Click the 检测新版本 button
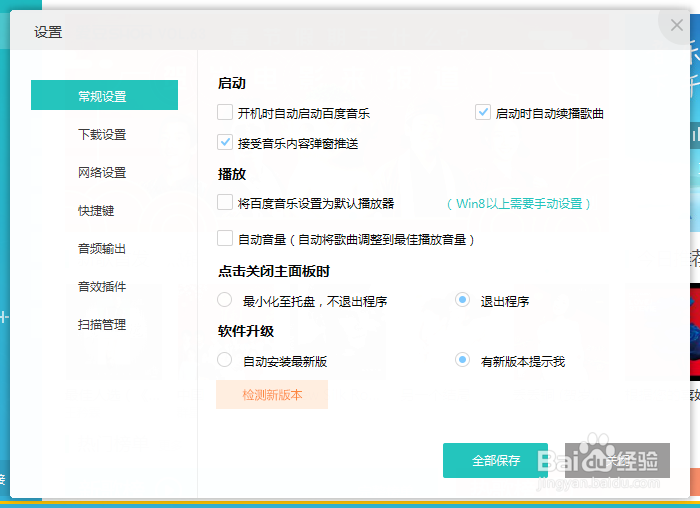 click(272, 395)
